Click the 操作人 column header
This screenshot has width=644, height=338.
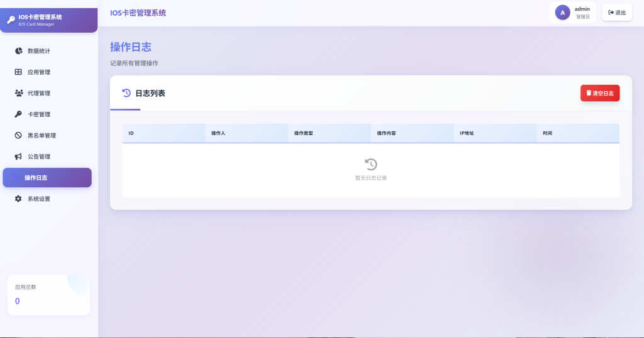tap(218, 133)
